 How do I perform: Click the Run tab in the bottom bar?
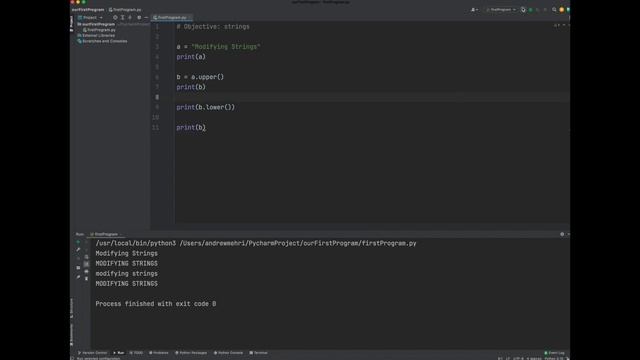(x=119, y=353)
